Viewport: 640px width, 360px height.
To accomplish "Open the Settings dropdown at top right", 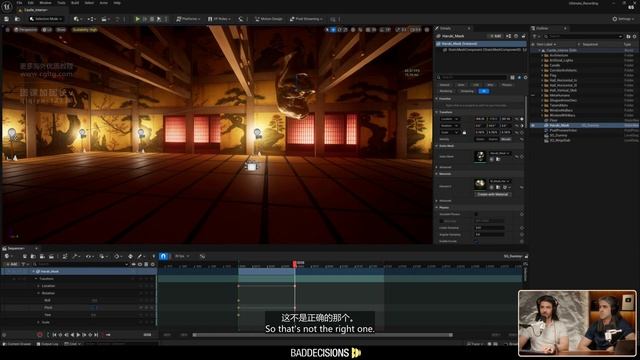I will pyautogui.click(x=623, y=19).
